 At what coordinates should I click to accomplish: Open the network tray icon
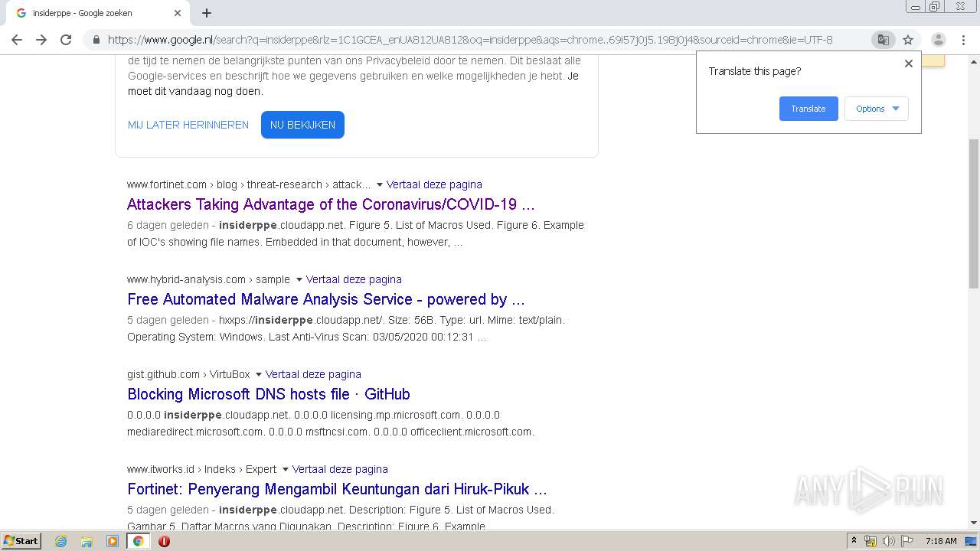pyautogui.click(x=871, y=541)
